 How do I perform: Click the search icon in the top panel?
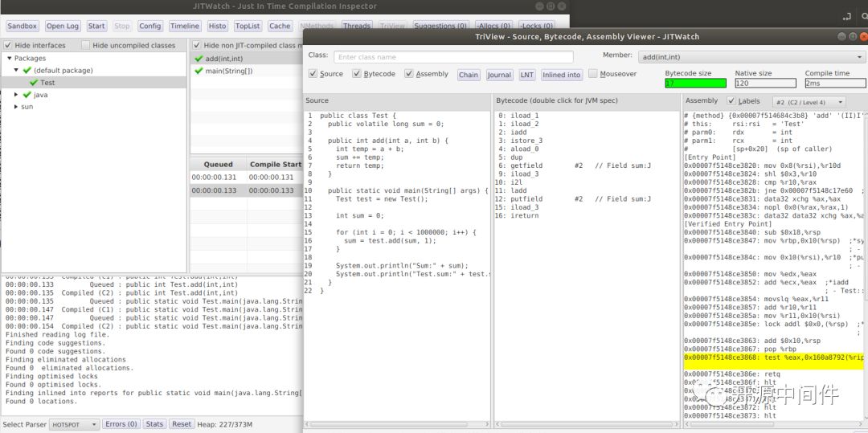865,17
